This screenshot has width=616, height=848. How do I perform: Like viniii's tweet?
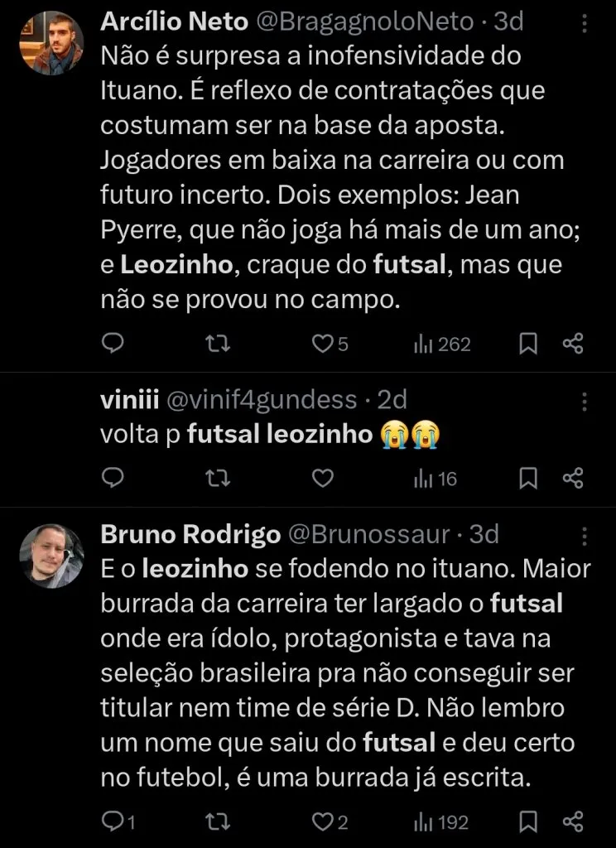[x=322, y=477]
